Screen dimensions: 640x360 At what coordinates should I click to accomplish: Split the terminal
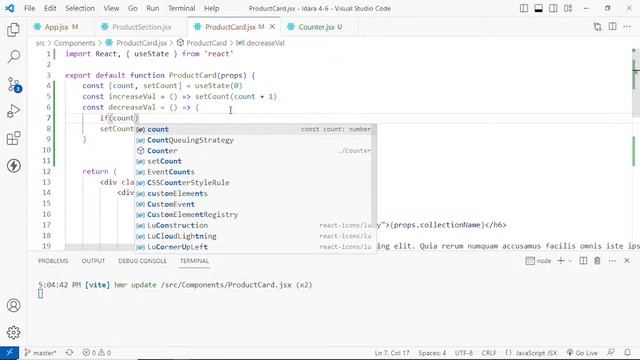[x=583, y=261]
